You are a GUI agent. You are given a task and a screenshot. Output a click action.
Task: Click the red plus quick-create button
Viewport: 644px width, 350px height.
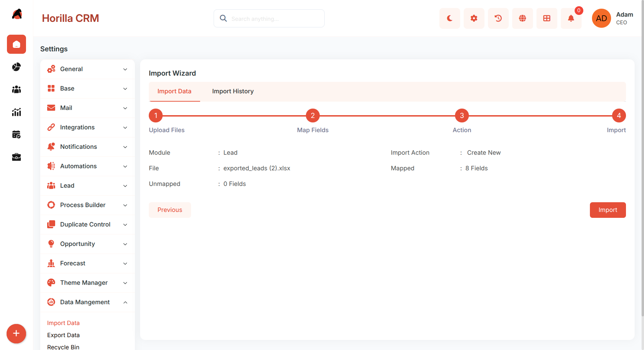click(16, 334)
